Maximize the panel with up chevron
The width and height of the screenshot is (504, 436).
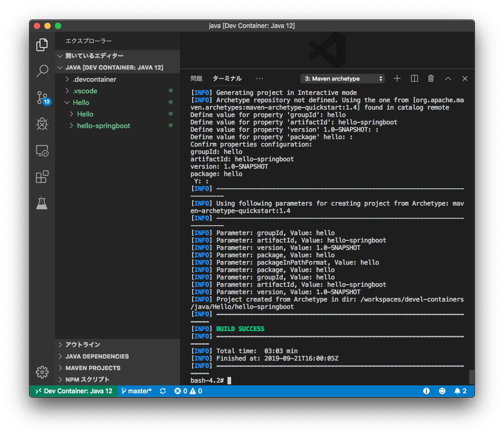coord(448,79)
